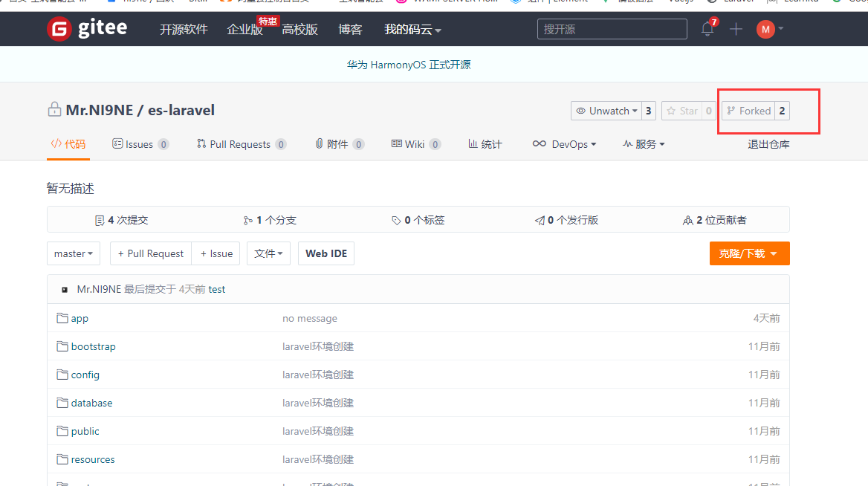Image resolution: width=868 pixels, height=486 pixels.
Task: Click the 搜开源 search field
Action: pyautogui.click(x=612, y=29)
